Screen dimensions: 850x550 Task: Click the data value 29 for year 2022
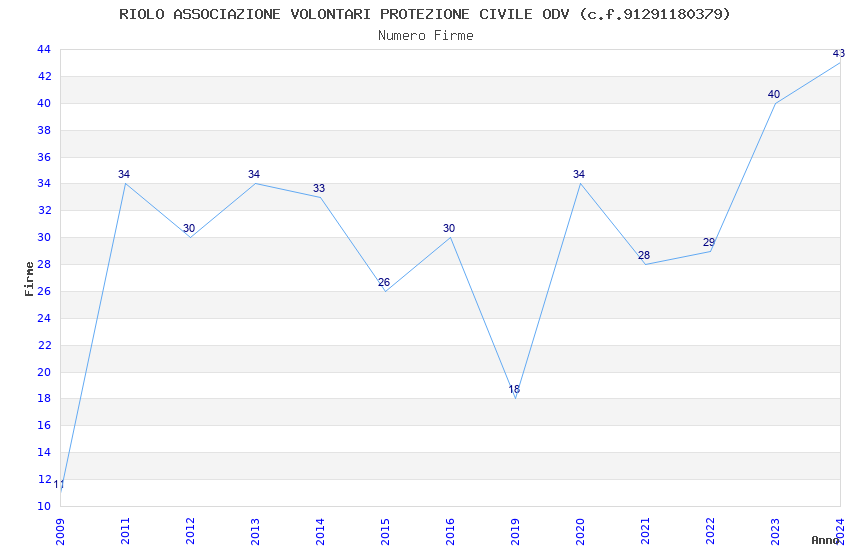click(x=709, y=242)
